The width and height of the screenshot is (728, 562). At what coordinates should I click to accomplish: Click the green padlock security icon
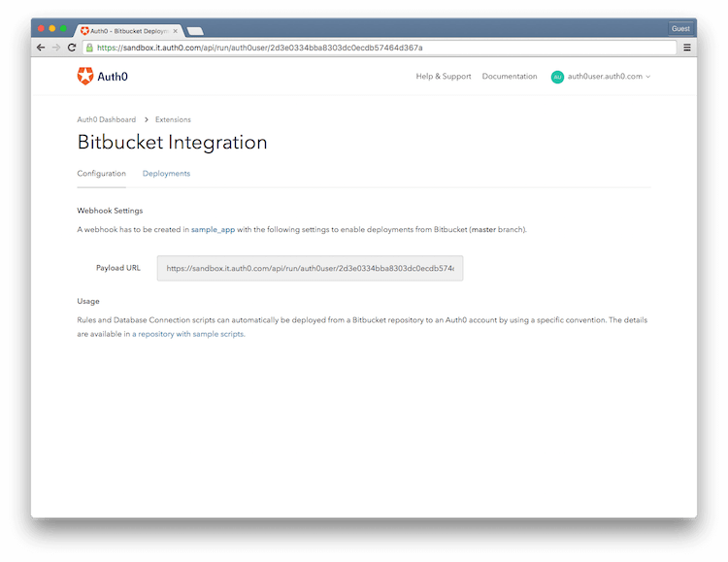click(x=89, y=48)
